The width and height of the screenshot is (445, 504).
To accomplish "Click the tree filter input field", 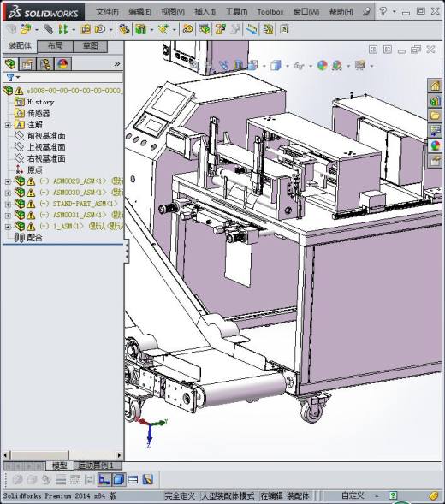I will (x=71, y=77).
